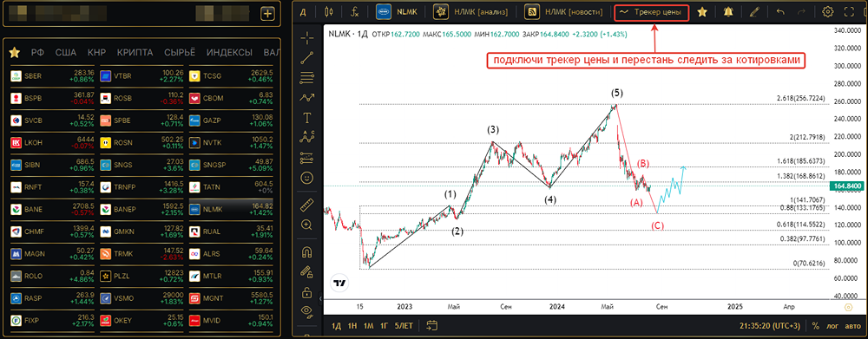Select TCSG ticker row
Viewport: 868px width, 339px height.
click(232, 76)
